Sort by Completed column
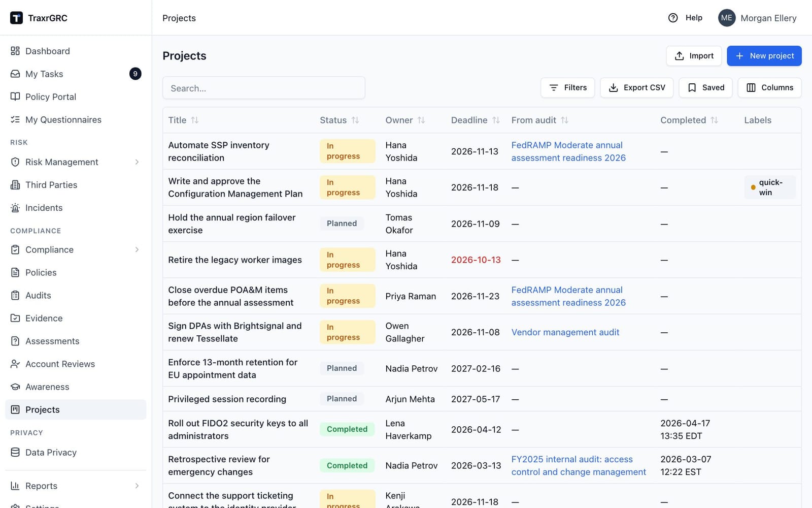Screen dimensions: 812x508 [x=689, y=120]
